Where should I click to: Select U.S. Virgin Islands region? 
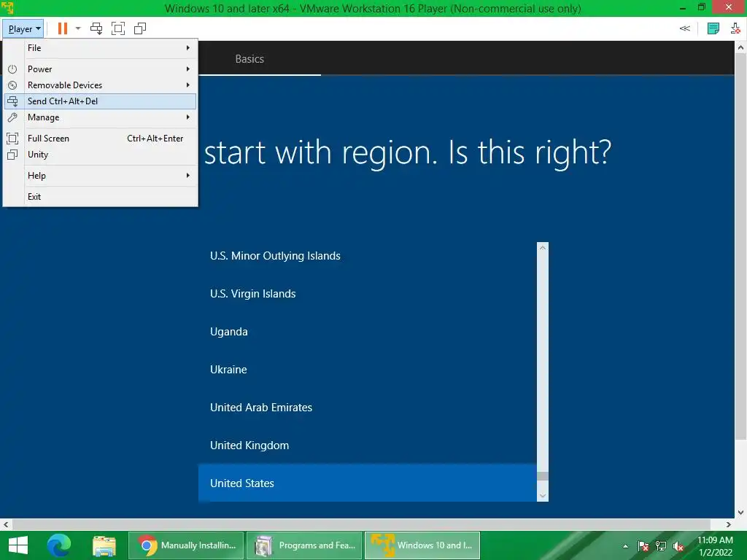click(x=368, y=294)
